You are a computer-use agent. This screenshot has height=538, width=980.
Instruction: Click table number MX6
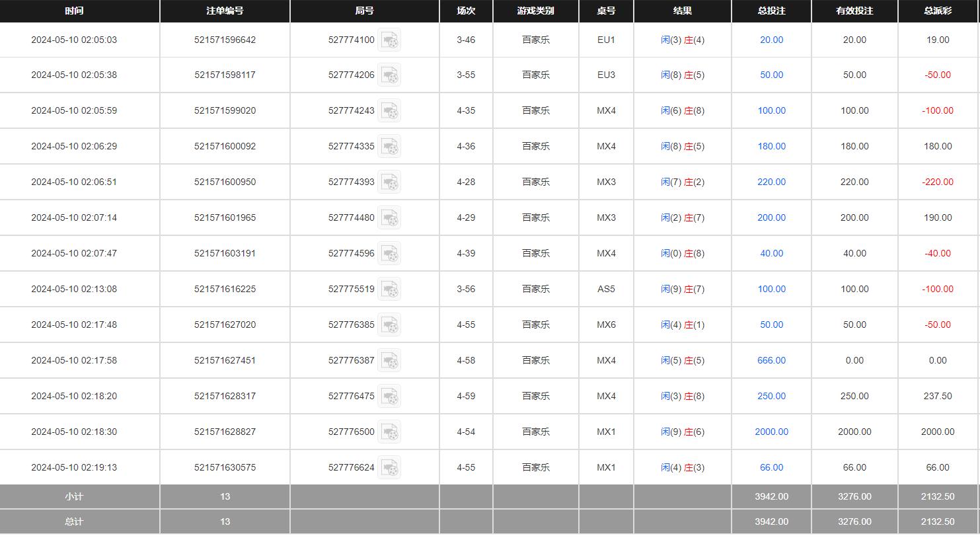point(606,325)
